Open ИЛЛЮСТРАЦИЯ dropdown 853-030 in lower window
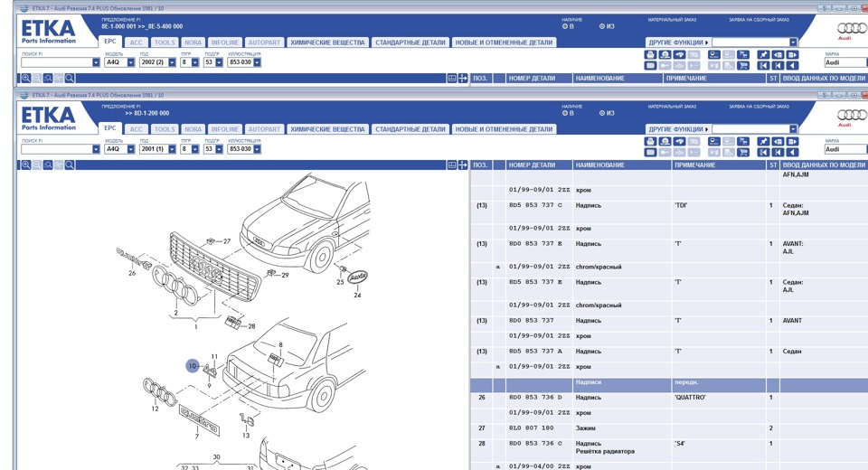Image resolution: width=868 pixels, height=470 pixels. click(x=257, y=149)
